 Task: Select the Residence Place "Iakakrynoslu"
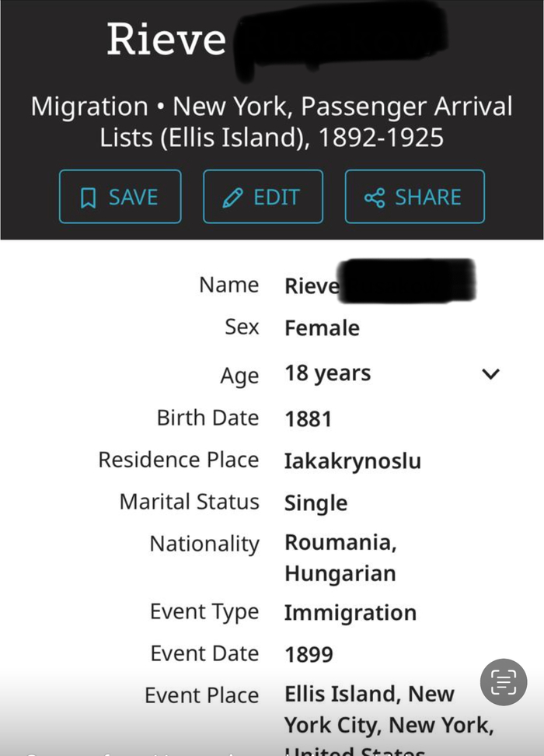352,461
